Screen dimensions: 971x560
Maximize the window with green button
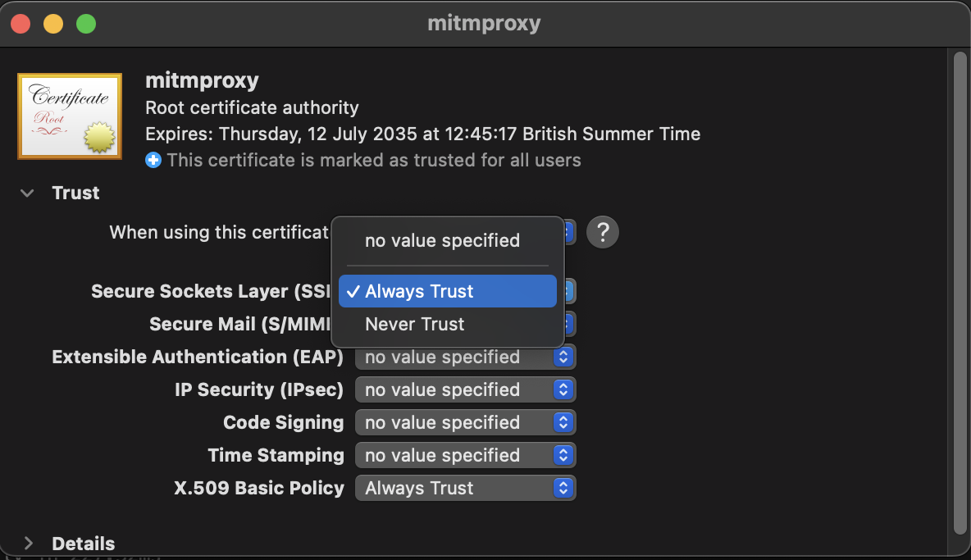pyautogui.click(x=86, y=24)
